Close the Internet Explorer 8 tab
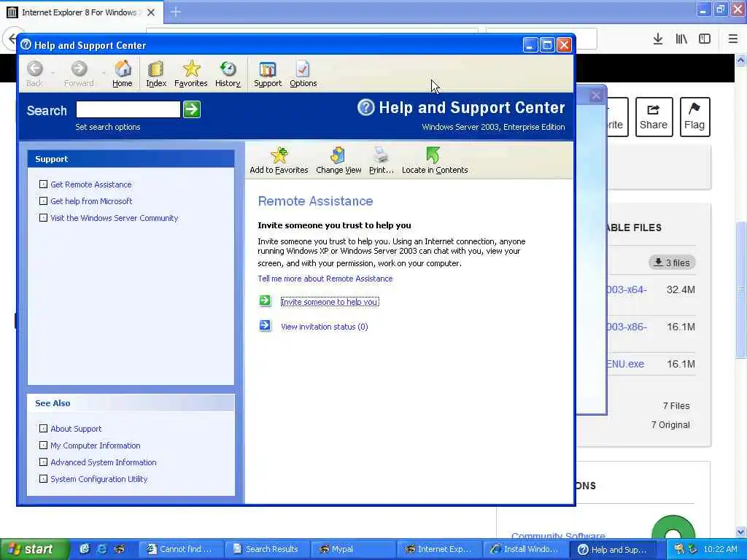The width and height of the screenshot is (747, 560). pos(151,12)
